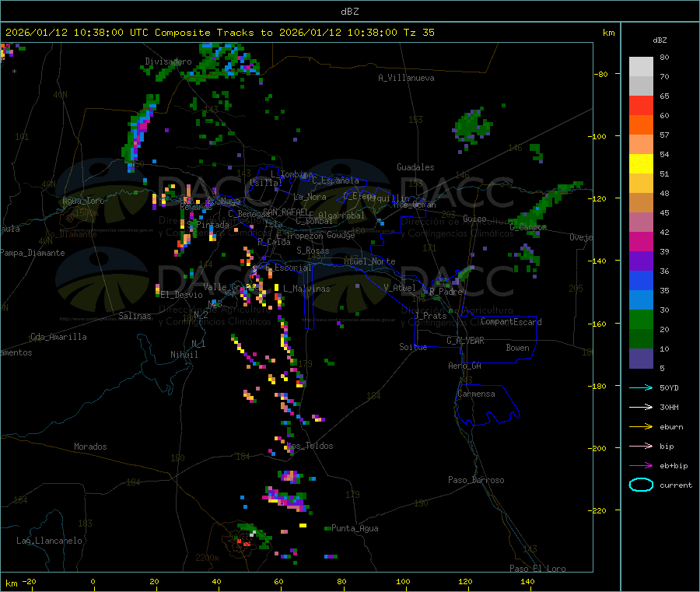Click the 'Los_Toldos' map label
700x592 pixels.
(x=310, y=446)
